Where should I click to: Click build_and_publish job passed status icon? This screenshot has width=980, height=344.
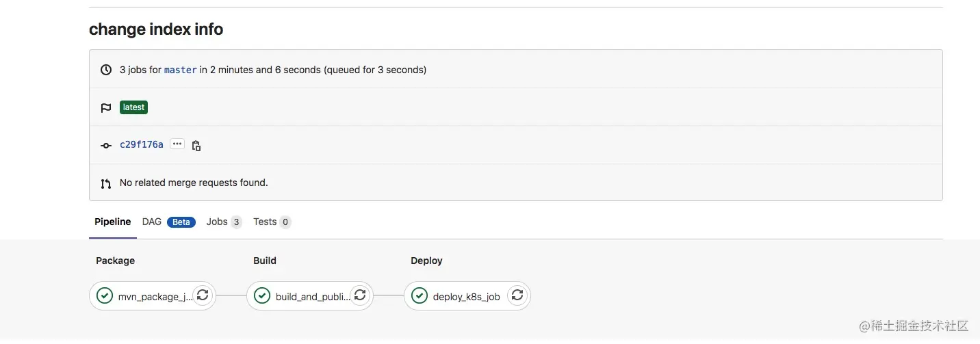click(262, 295)
